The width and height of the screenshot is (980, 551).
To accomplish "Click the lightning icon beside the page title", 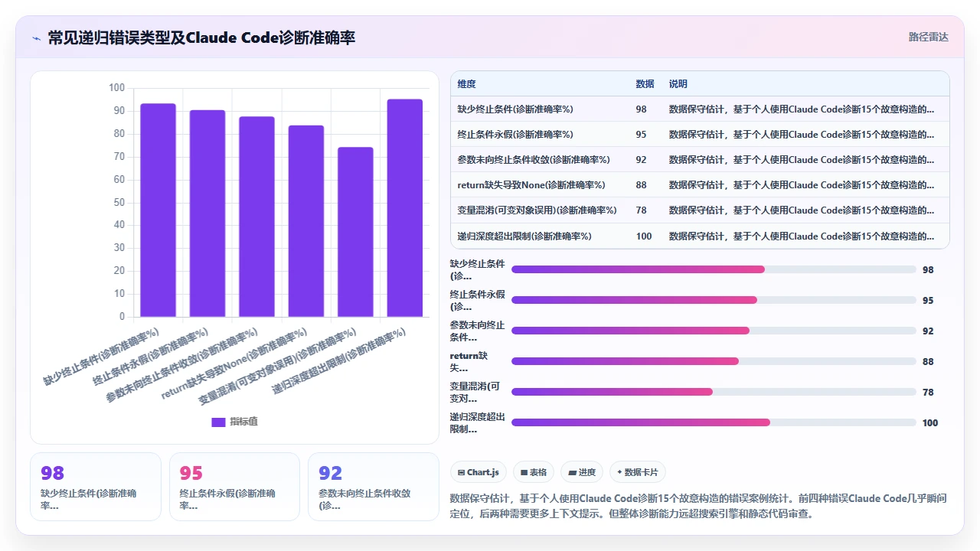I will click(x=37, y=37).
